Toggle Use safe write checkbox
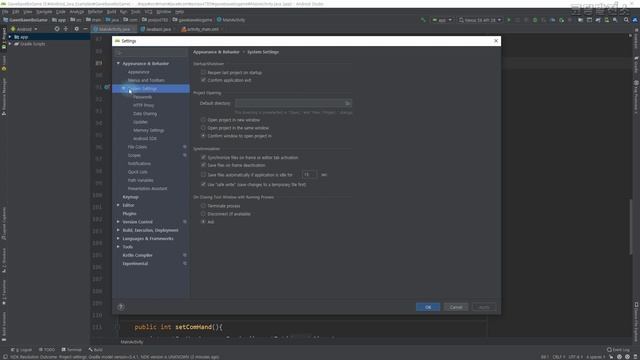The width and height of the screenshot is (640, 360). click(x=203, y=184)
